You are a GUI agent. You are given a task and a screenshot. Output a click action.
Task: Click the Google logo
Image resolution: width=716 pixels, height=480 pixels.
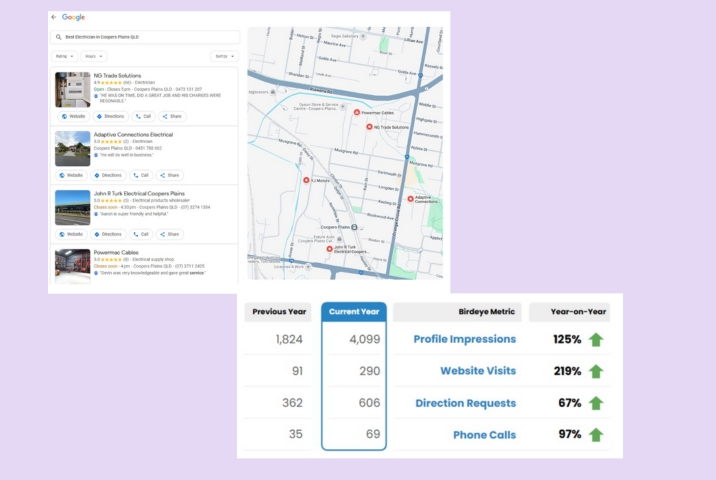[x=74, y=17]
